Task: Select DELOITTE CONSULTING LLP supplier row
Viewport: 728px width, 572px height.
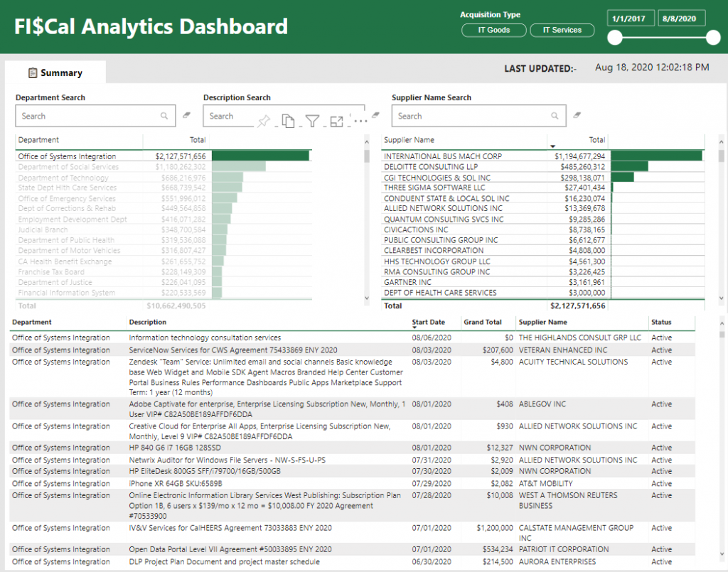Action: point(431,167)
